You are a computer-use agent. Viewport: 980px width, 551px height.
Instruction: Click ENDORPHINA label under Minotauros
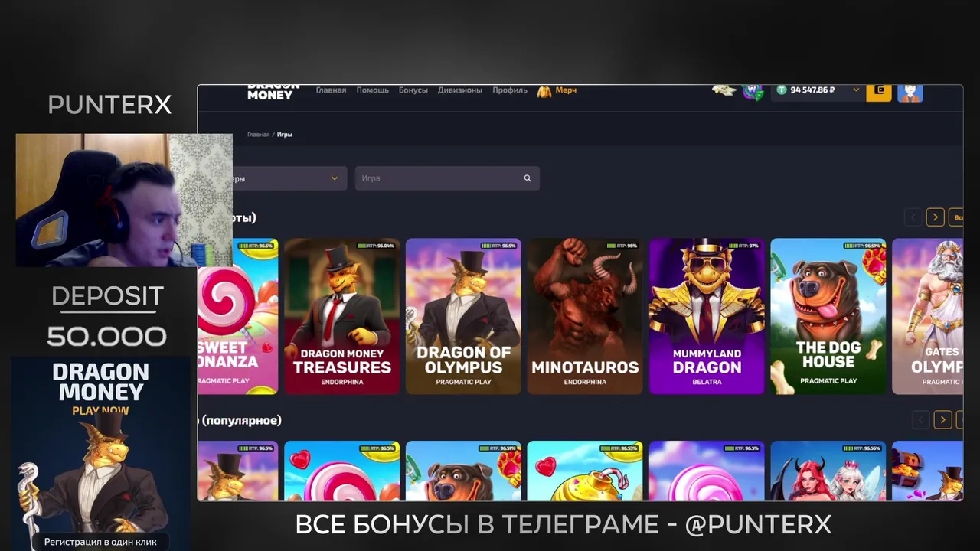(x=585, y=382)
